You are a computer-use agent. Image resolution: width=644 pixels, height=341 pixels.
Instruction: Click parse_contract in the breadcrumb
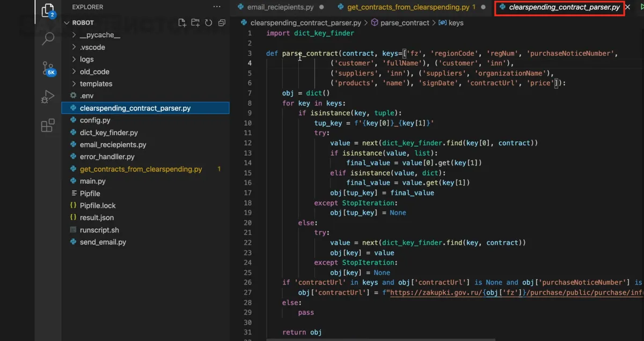click(404, 23)
